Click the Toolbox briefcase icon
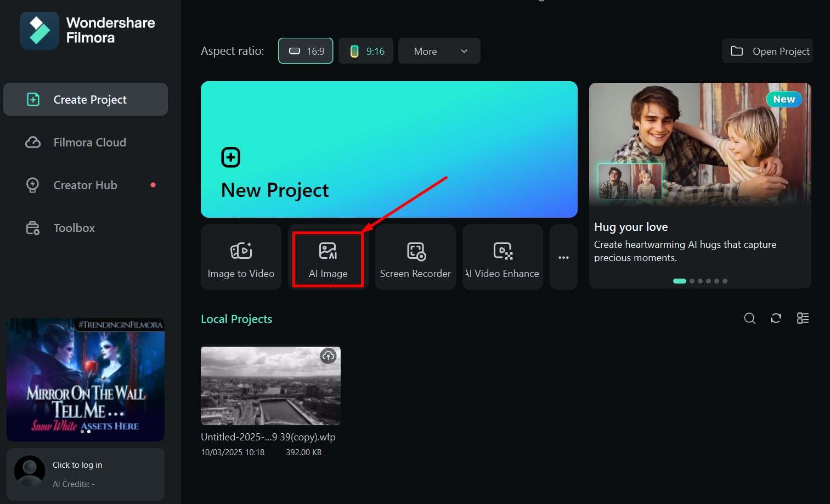 click(33, 228)
